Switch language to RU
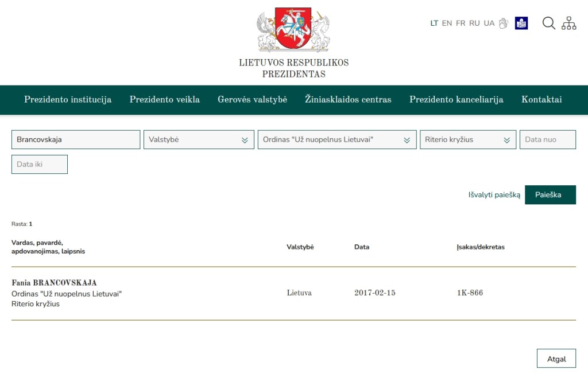588x374 pixels. click(474, 24)
